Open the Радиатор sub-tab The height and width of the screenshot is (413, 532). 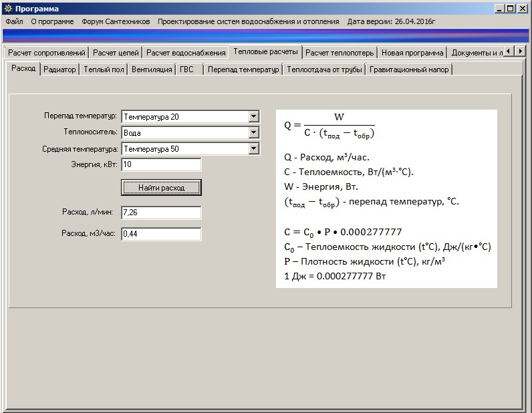tap(59, 70)
